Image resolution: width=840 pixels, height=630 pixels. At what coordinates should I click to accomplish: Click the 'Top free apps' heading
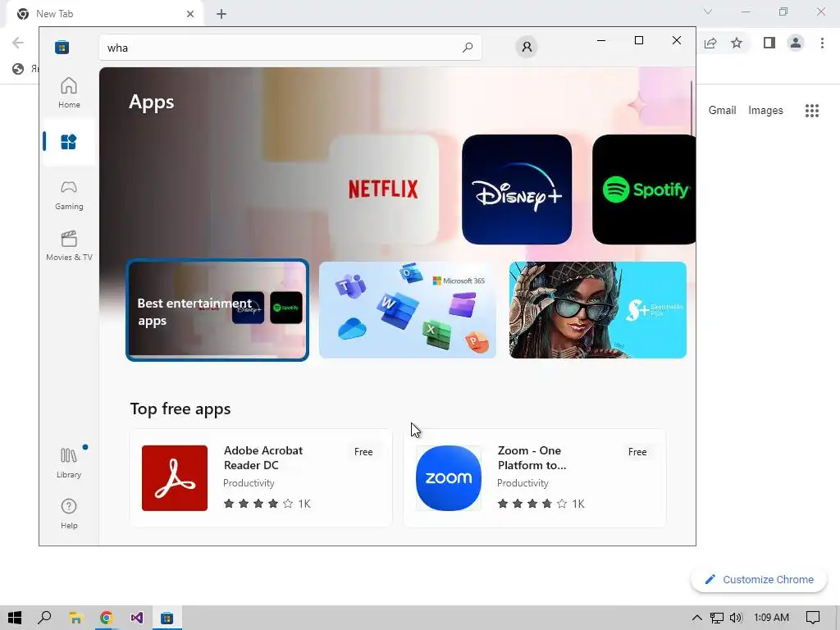180,409
